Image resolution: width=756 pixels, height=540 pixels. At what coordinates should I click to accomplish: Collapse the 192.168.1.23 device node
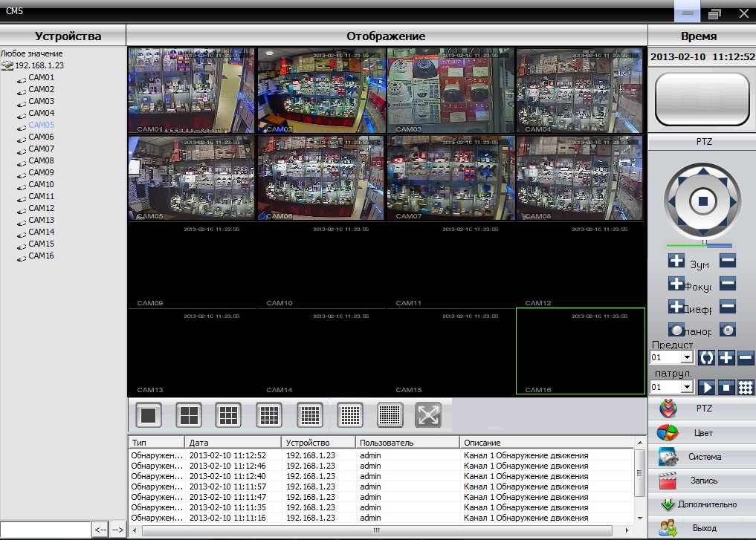7,65
